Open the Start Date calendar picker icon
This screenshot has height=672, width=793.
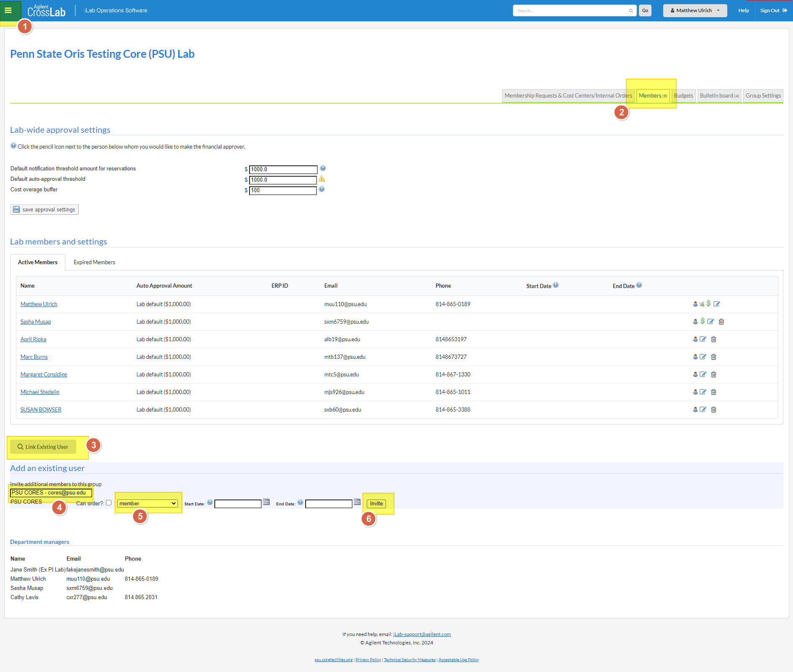(266, 502)
